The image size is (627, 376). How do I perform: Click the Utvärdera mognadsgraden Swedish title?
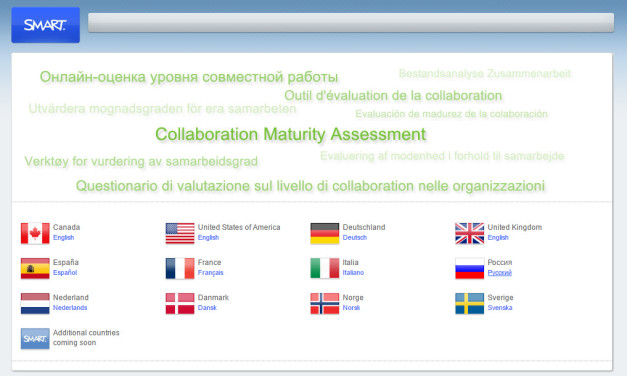[162, 109]
